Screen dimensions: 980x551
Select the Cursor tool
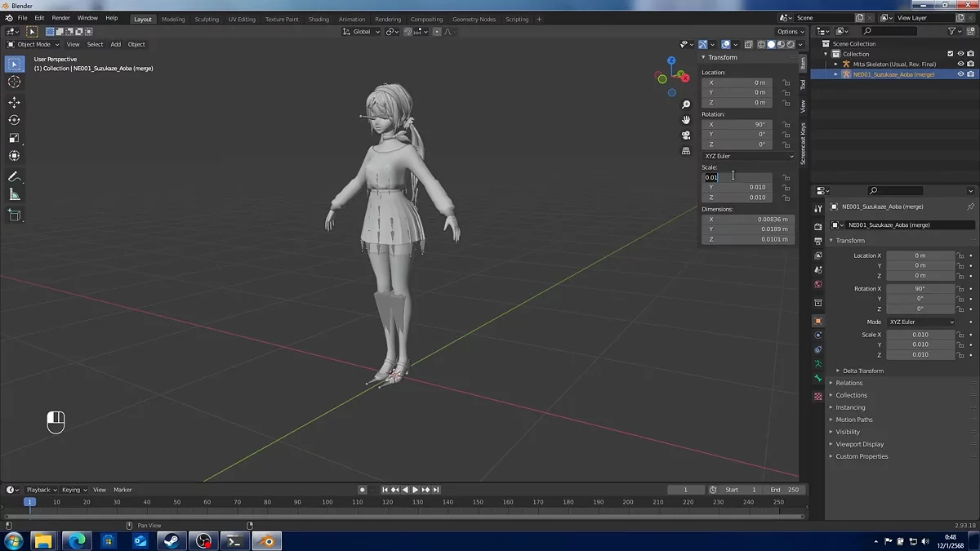click(x=14, y=82)
